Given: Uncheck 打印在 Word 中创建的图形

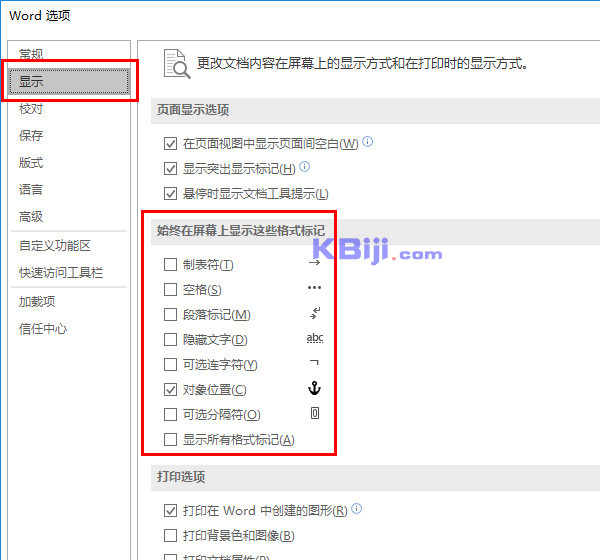Looking at the screenshot, I should [170, 511].
